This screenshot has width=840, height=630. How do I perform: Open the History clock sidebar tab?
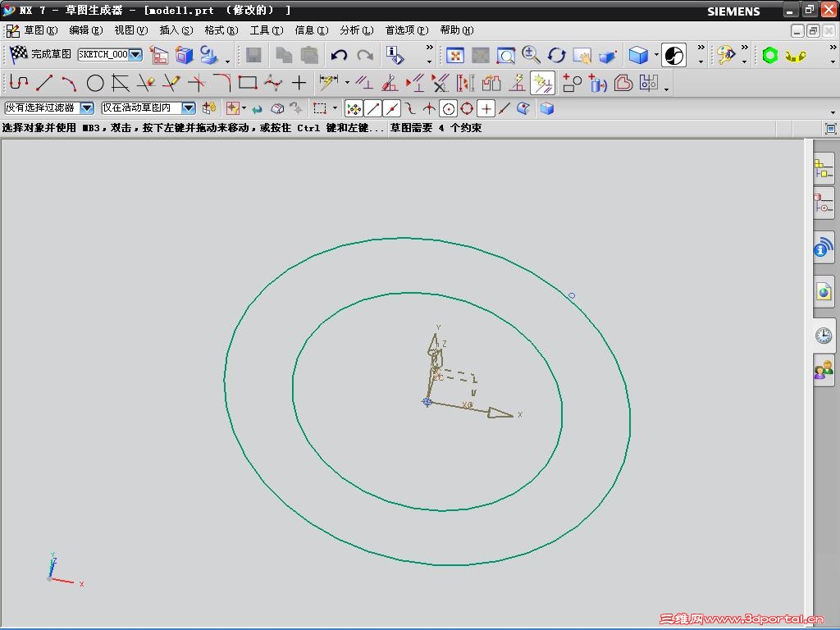pos(824,336)
